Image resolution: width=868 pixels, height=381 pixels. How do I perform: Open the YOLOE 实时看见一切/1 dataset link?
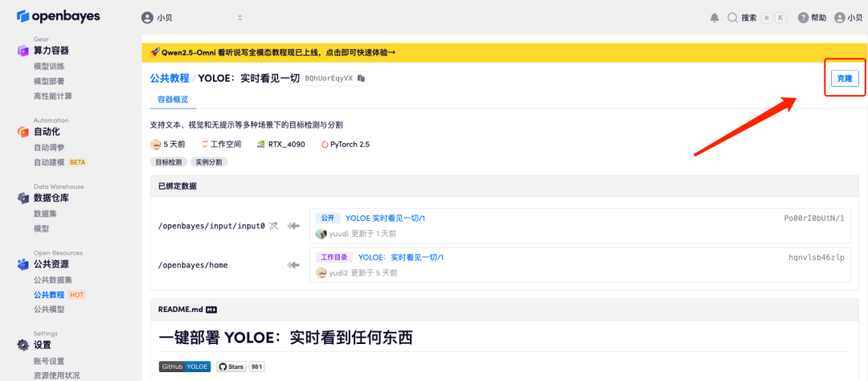[385, 218]
